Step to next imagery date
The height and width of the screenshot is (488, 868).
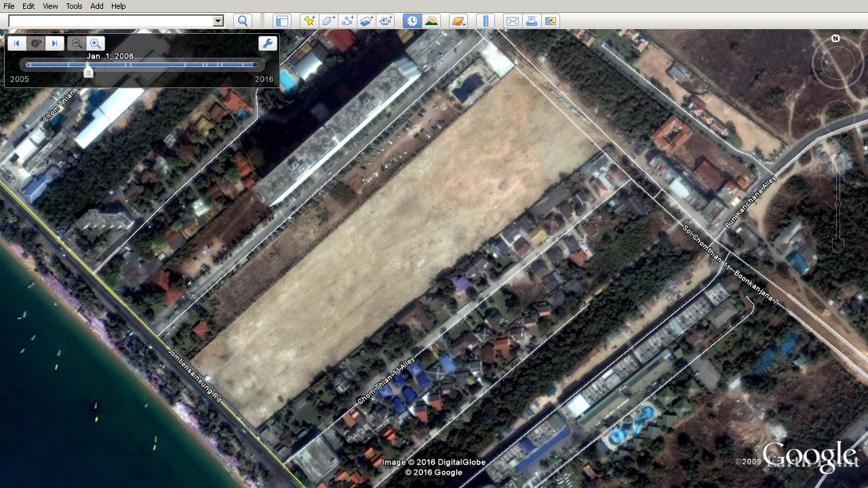tap(54, 43)
